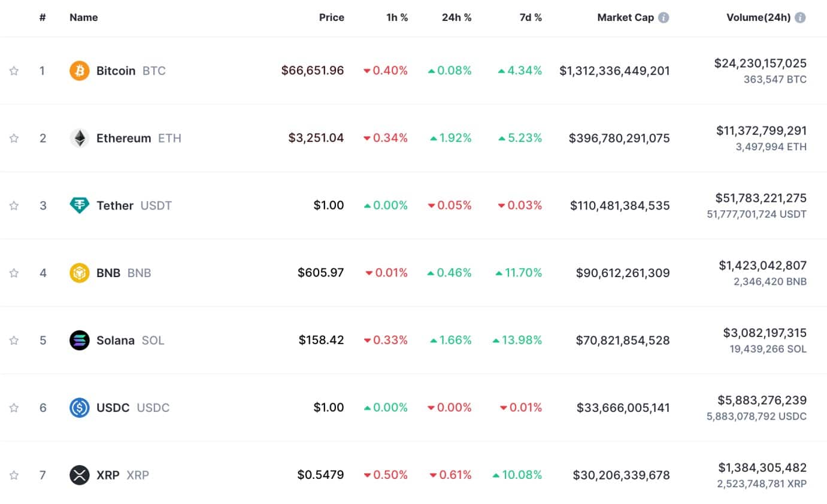Open the Market Cap info icon
The width and height of the screenshot is (827, 504).
(664, 17)
